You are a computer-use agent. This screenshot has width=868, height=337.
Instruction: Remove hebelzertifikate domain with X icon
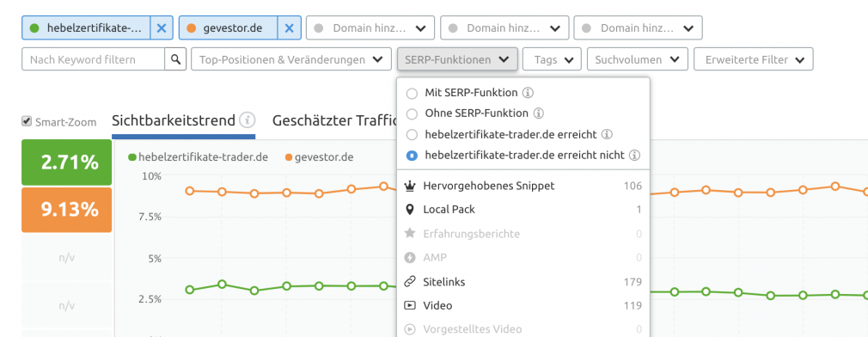[161, 28]
